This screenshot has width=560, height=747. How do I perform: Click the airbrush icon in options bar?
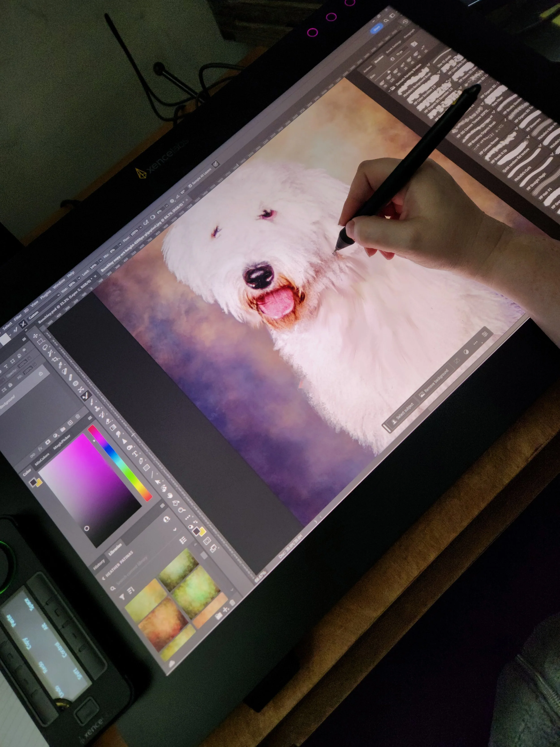click(x=146, y=223)
